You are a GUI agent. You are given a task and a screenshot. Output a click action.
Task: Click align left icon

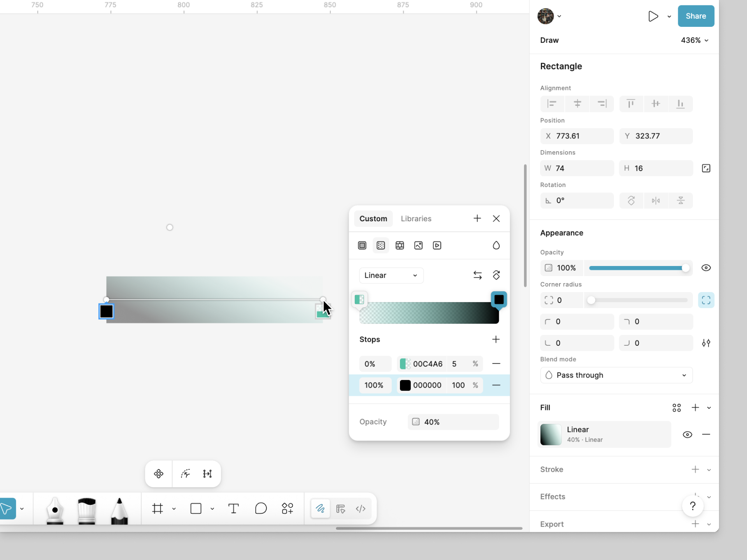tap(552, 104)
